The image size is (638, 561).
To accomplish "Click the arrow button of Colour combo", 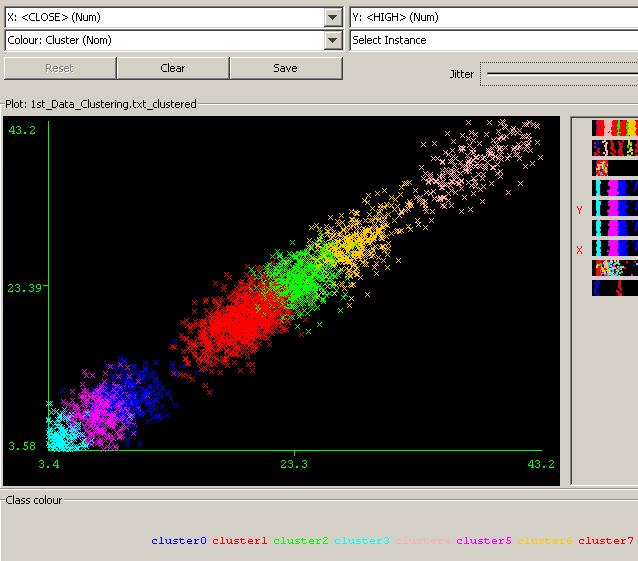I will point(333,40).
